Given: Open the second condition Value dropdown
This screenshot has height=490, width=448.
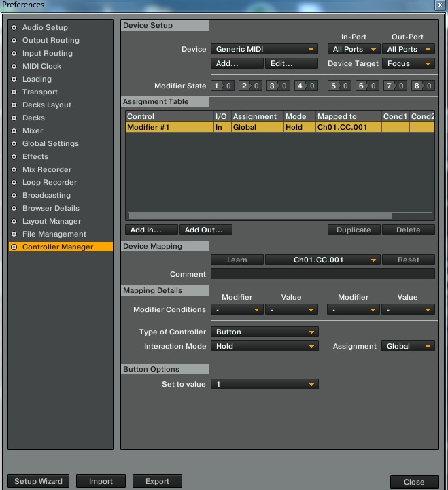Looking at the screenshot, I should (408, 310).
